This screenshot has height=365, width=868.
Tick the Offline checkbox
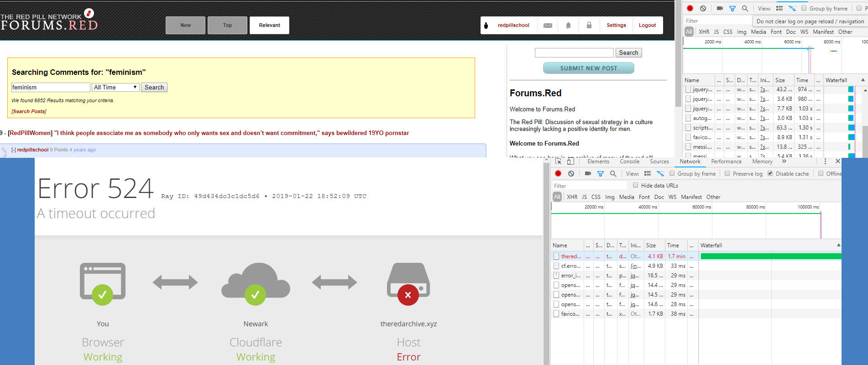coord(821,173)
